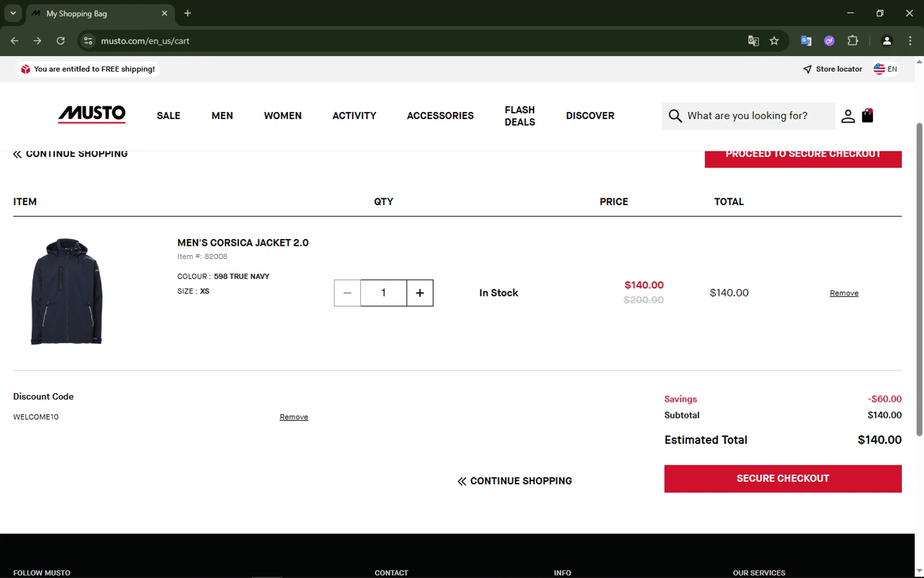
Task: Click the Store locator arrow icon
Action: tap(807, 69)
